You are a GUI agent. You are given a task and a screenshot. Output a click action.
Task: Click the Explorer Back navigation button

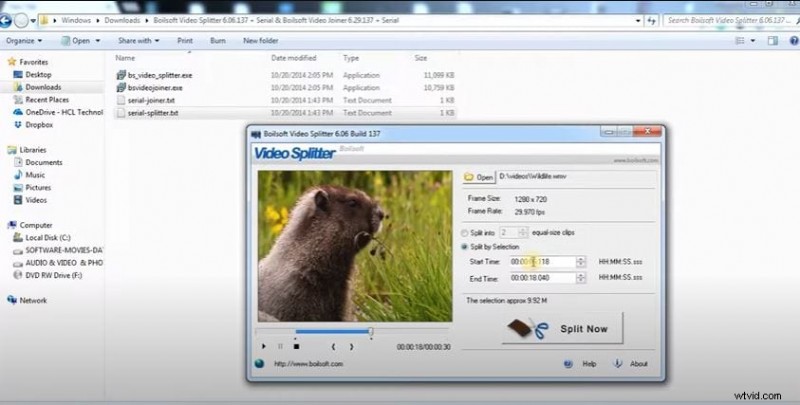click(5, 21)
